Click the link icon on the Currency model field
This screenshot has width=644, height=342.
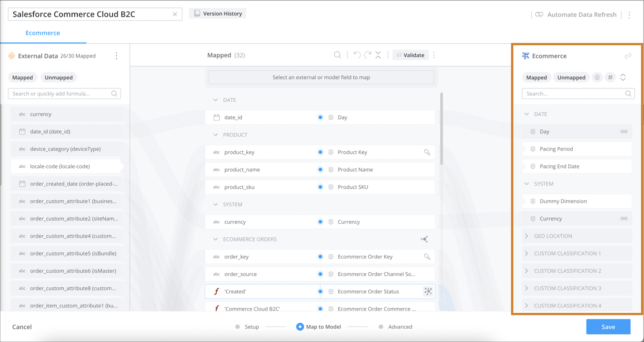coord(624,218)
